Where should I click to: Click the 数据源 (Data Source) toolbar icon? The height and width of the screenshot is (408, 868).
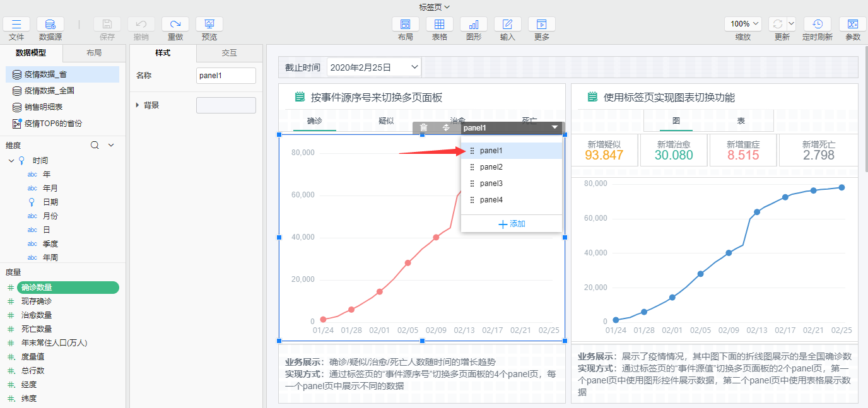[50, 25]
